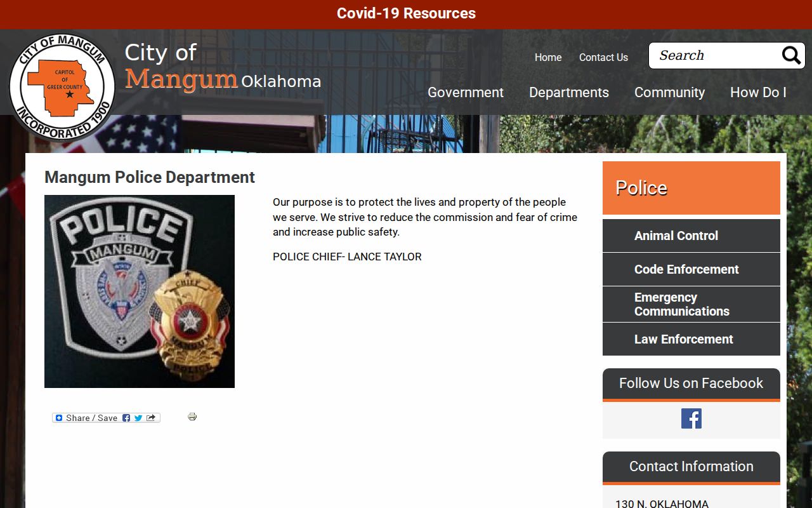Open Law Enforcement sidebar item

point(691,339)
